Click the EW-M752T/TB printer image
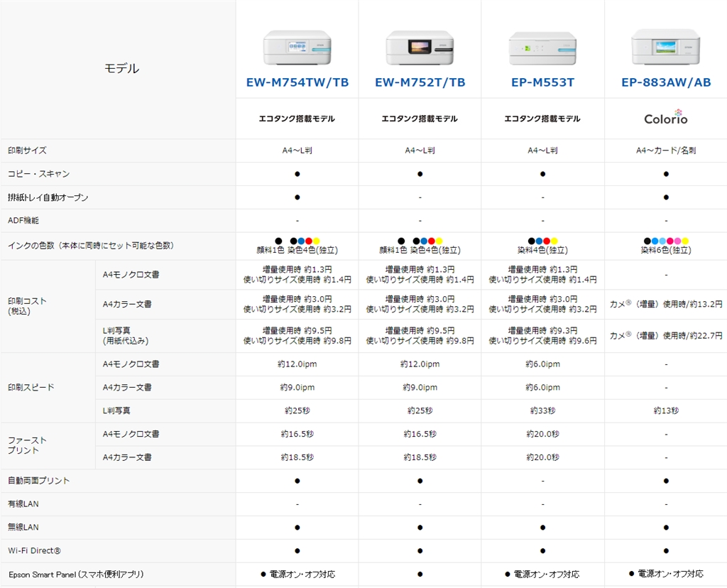727x588 pixels. pyautogui.click(x=420, y=48)
